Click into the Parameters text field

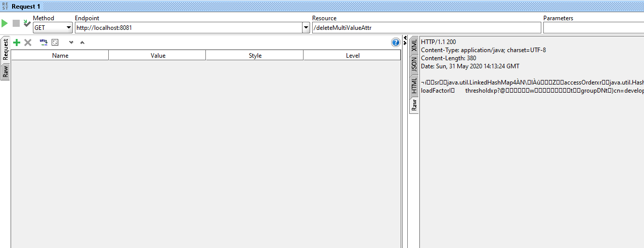593,28
